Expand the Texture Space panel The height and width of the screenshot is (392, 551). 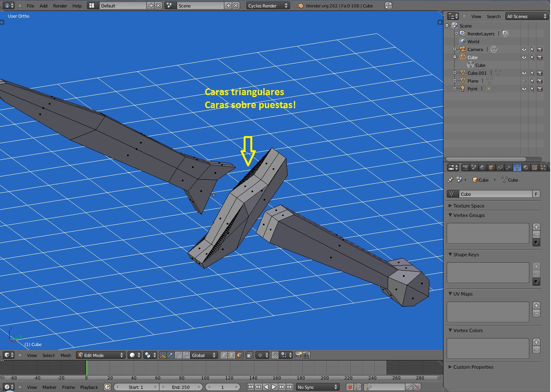click(x=468, y=206)
